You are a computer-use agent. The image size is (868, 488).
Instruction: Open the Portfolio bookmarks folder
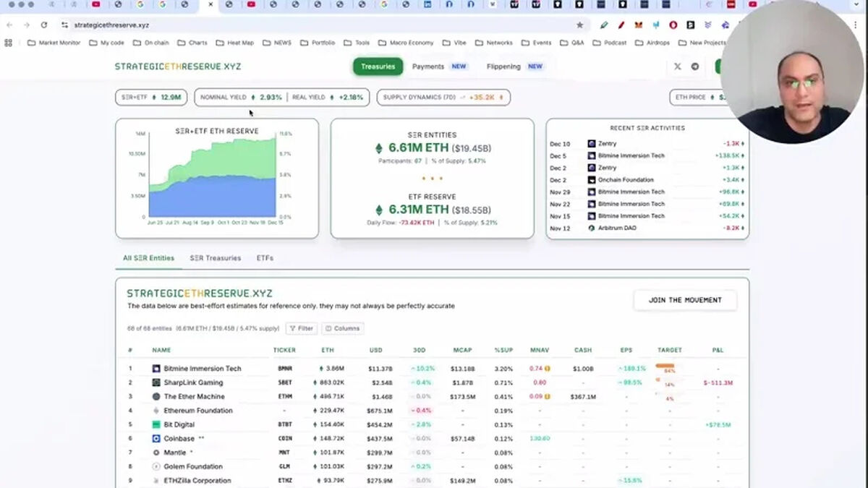[x=317, y=43]
